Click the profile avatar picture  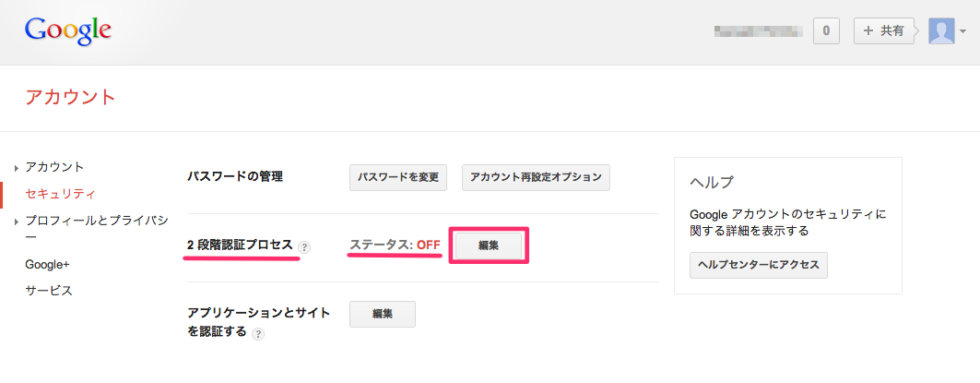point(941,30)
